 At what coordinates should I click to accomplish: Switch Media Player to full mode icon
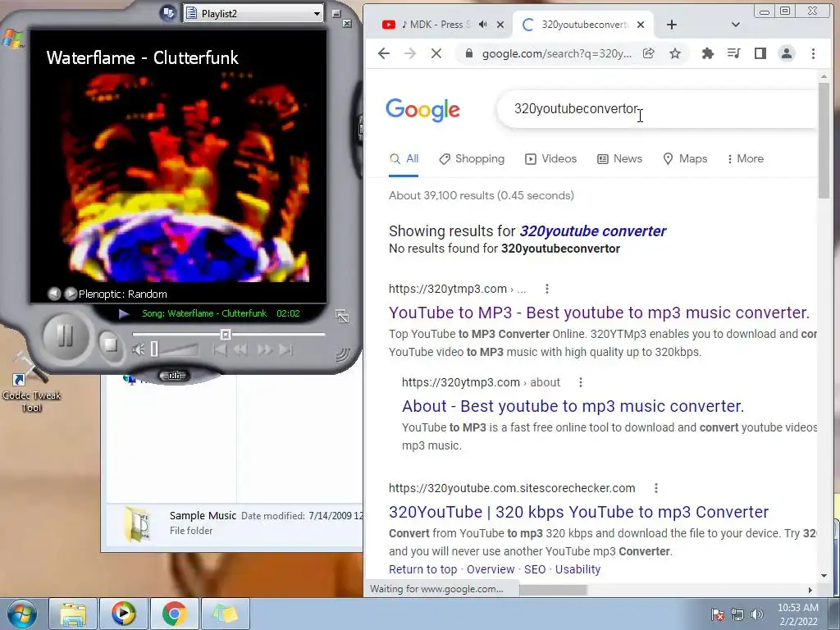tap(342, 316)
